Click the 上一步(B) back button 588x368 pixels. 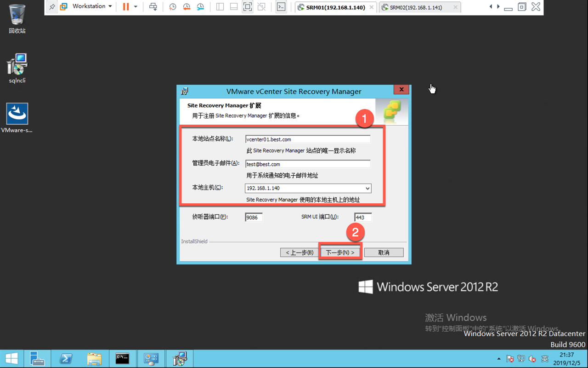click(300, 253)
